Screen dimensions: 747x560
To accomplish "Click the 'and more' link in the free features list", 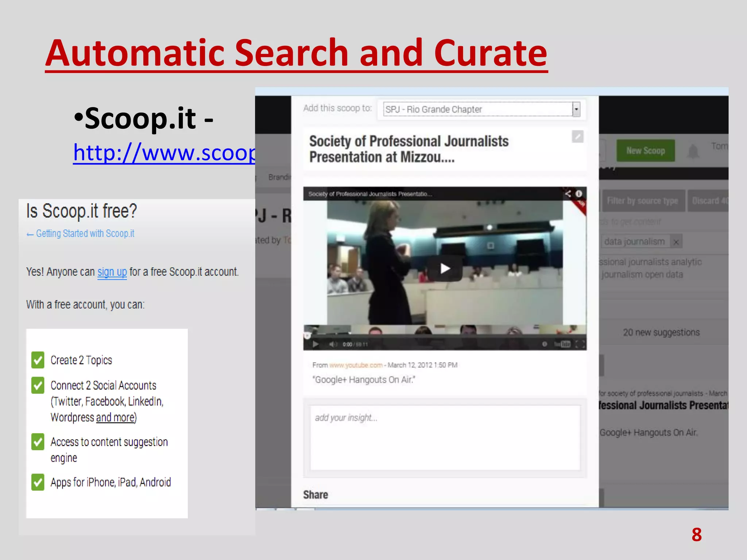I will click(x=115, y=417).
